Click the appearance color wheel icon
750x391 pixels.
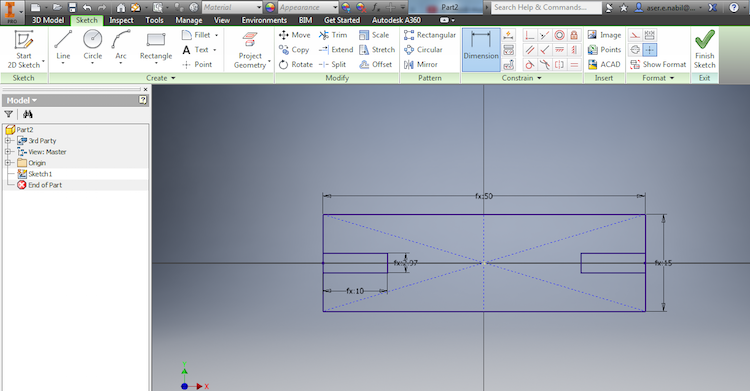point(270,7)
